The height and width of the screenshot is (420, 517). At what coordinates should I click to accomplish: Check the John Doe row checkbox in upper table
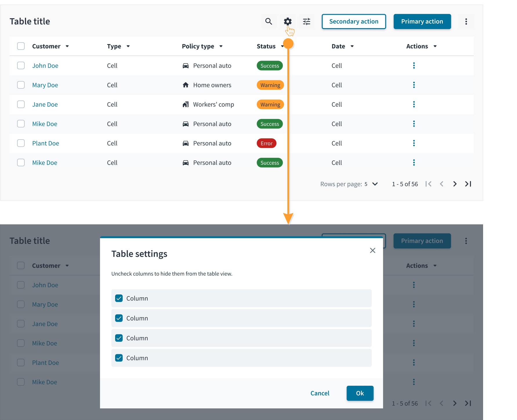point(21,66)
